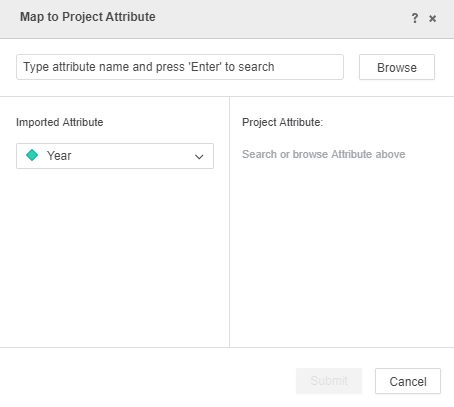The height and width of the screenshot is (407, 454).
Task: Click the Project Attribute label
Action: (282, 122)
